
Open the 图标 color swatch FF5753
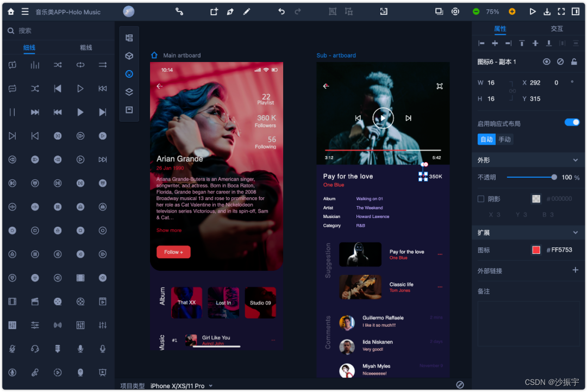(x=536, y=250)
